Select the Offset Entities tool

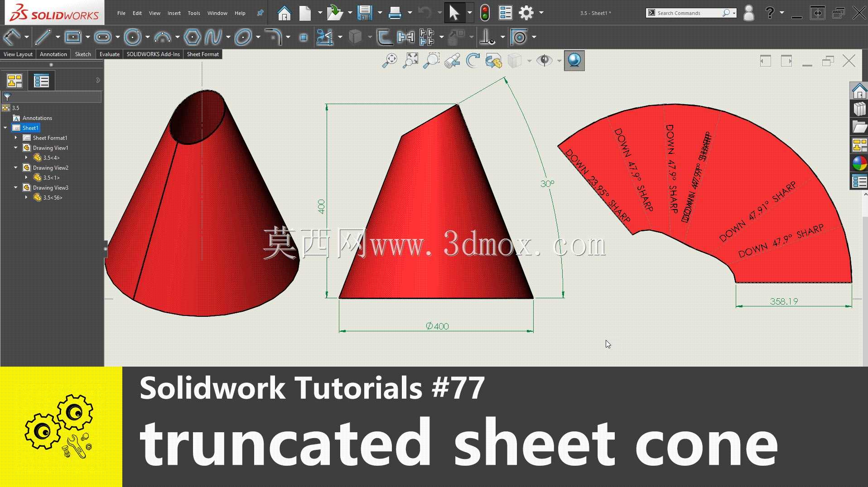385,37
